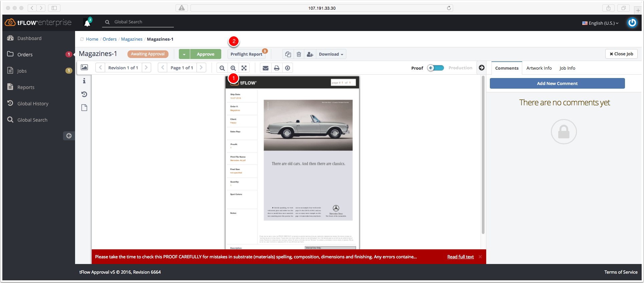Open Reports in the sidebar

pyautogui.click(x=26, y=87)
